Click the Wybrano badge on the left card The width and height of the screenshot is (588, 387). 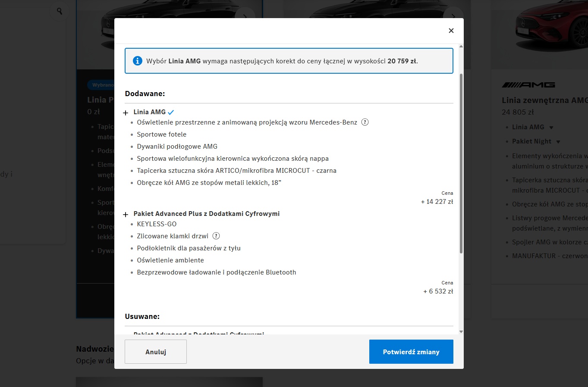pyautogui.click(x=101, y=85)
